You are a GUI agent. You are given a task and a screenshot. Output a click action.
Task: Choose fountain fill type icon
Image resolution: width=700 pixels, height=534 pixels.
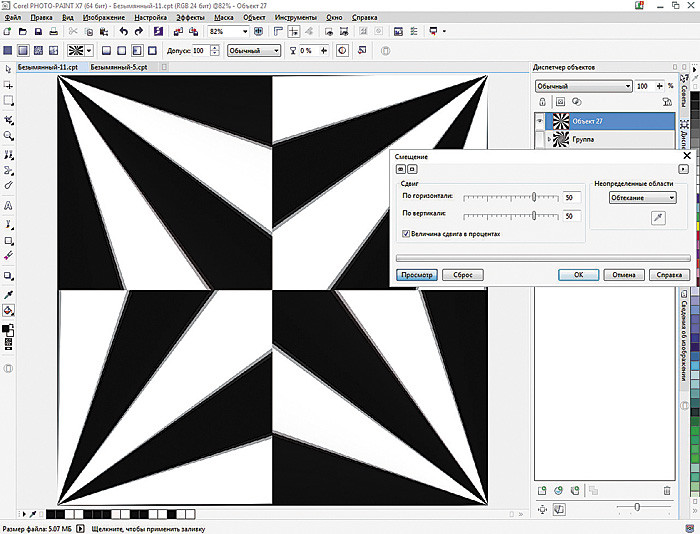(x=23, y=50)
